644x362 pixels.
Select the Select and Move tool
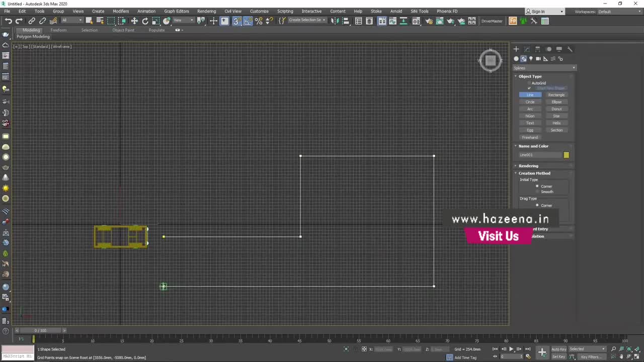[134, 21]
